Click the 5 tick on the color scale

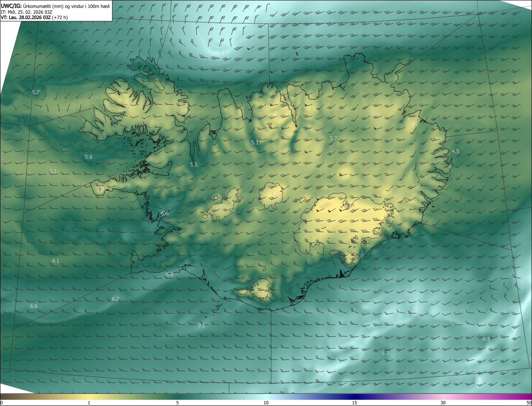(x=177, y=403)
